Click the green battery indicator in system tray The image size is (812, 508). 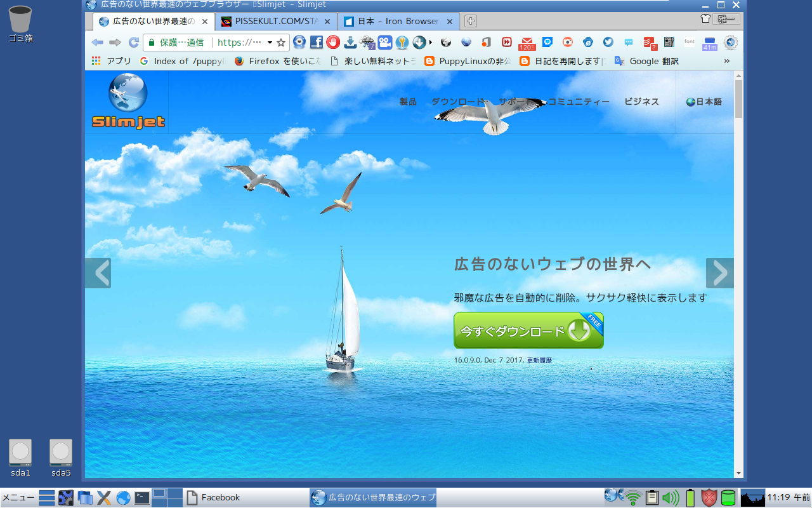click(x=690, y=498)
